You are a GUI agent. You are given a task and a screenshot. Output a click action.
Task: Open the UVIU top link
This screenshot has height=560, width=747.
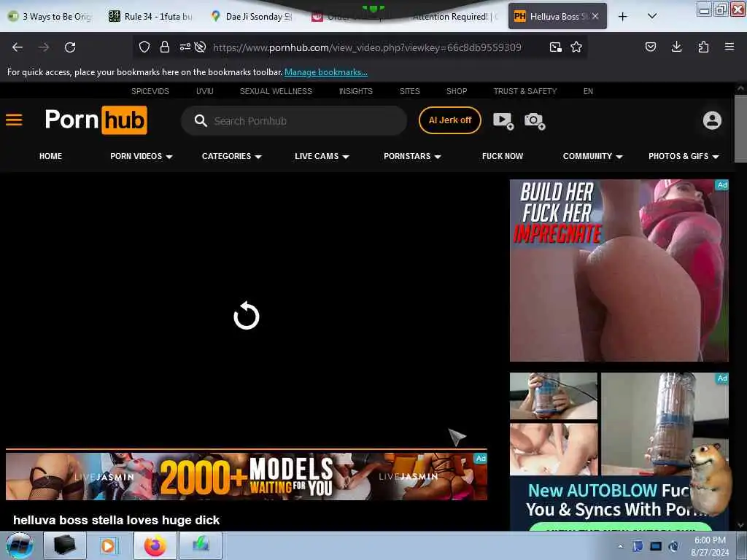pyautogui.click(x=205, y=91)
